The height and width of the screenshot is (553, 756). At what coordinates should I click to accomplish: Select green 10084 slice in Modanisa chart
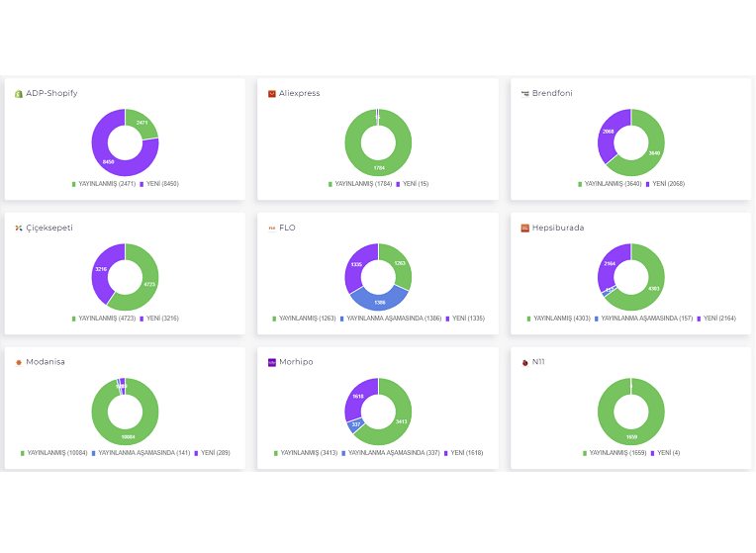128,437
